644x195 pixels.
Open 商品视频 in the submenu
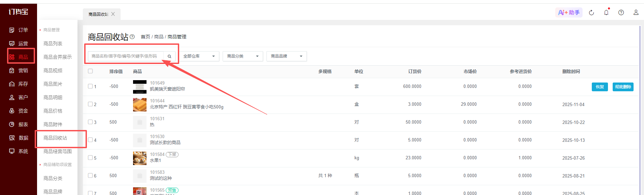pos(53,70)
